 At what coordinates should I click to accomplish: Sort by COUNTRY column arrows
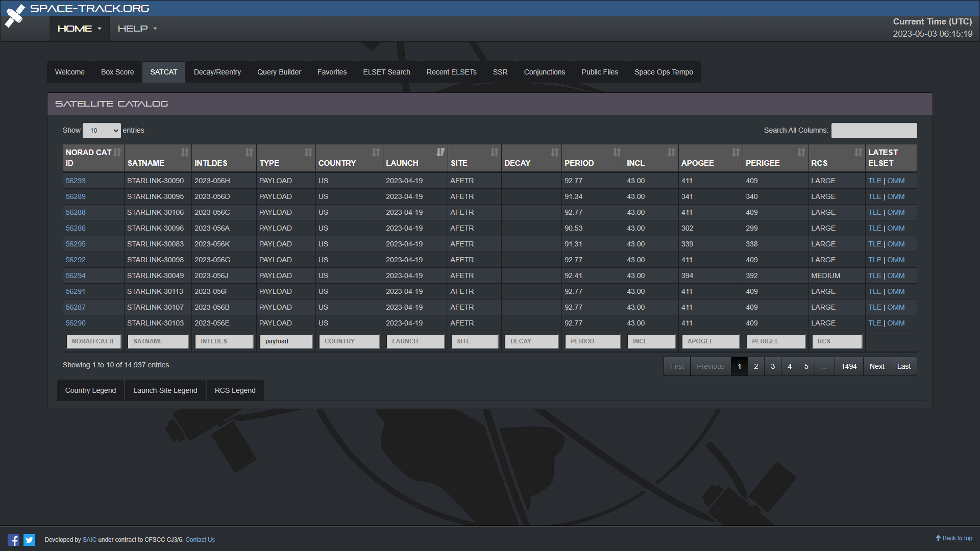click(376, 152)
